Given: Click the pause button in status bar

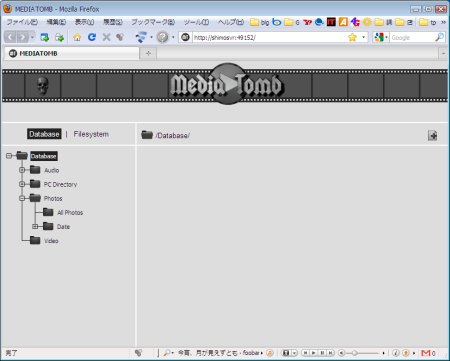Looking at the screenshot, I should point(322,353).
